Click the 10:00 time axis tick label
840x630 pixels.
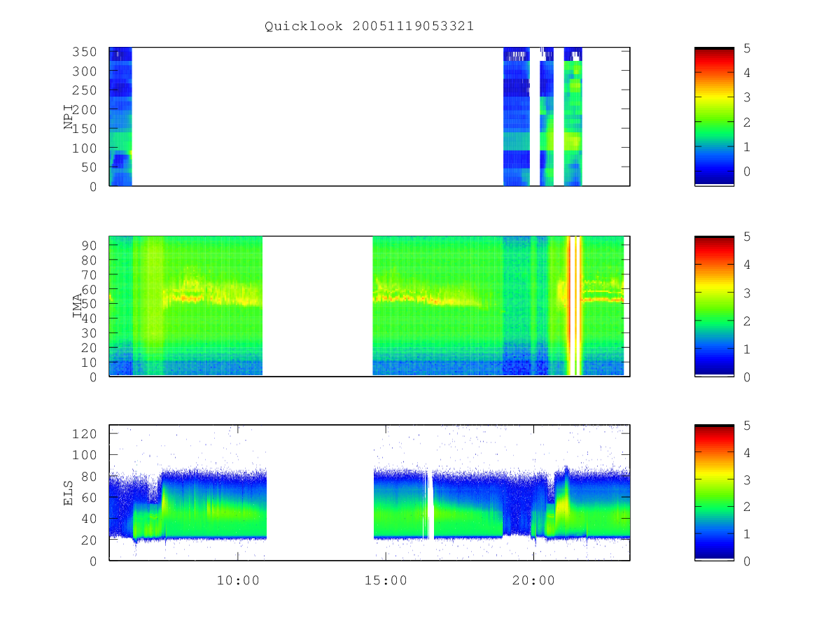239,580
